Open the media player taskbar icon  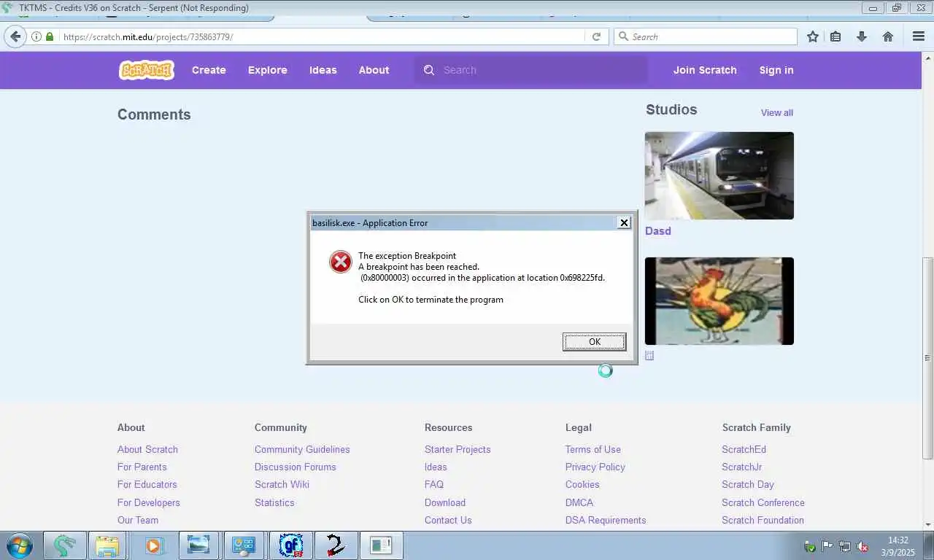[153, 545]
